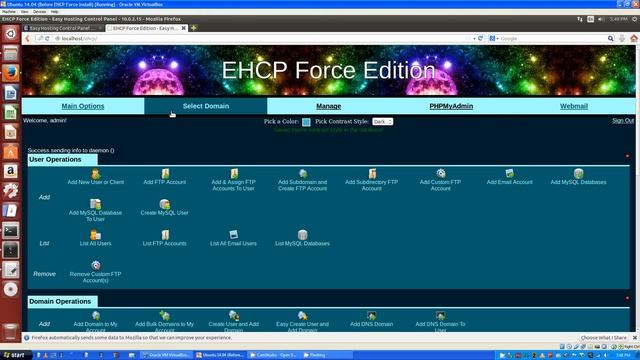Image resolution: width=640 pixels, height=360 pixels.
Task: Click the Firefox downloads arrow icon
Action: pos(622,38)
